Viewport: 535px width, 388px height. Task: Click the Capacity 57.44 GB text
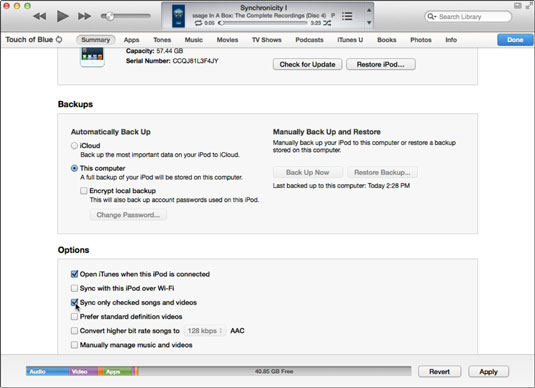(x=154, y=51)
